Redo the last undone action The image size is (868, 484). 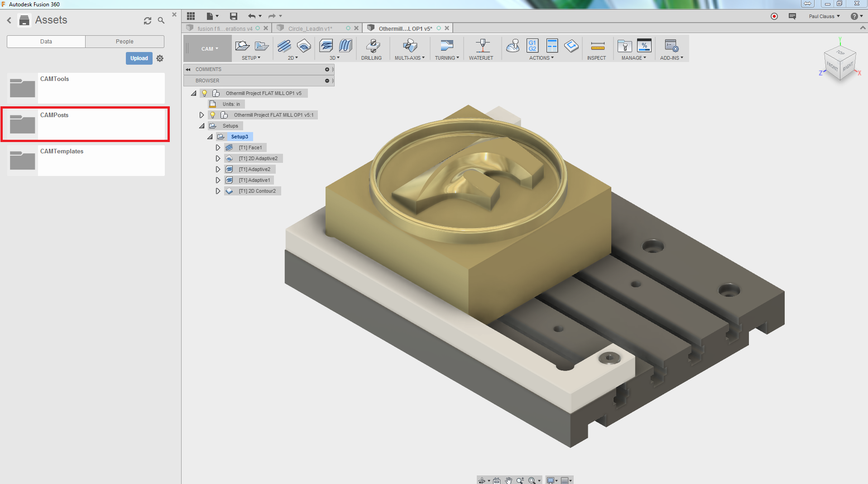(272, 16)
